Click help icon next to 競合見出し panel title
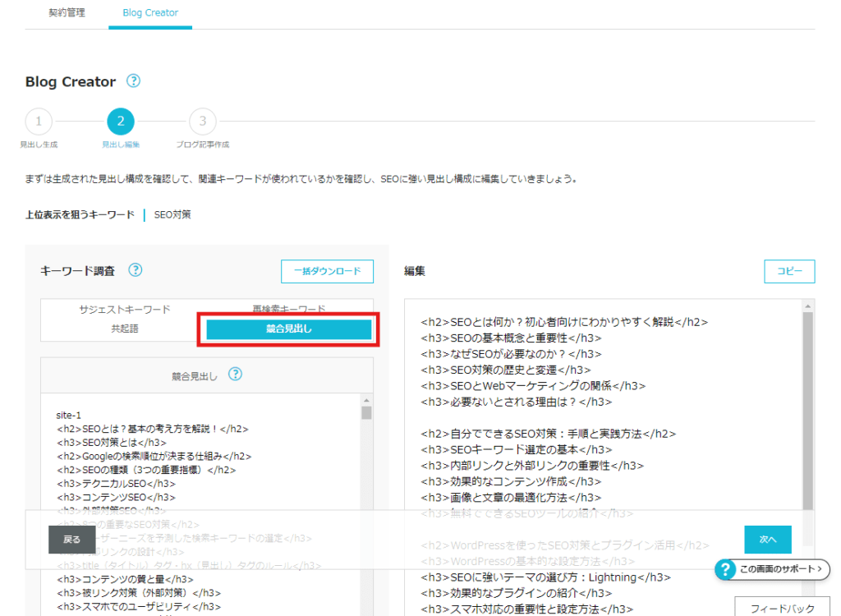The width and height of the screenshot is (841, 616). [x=235, y=375]
